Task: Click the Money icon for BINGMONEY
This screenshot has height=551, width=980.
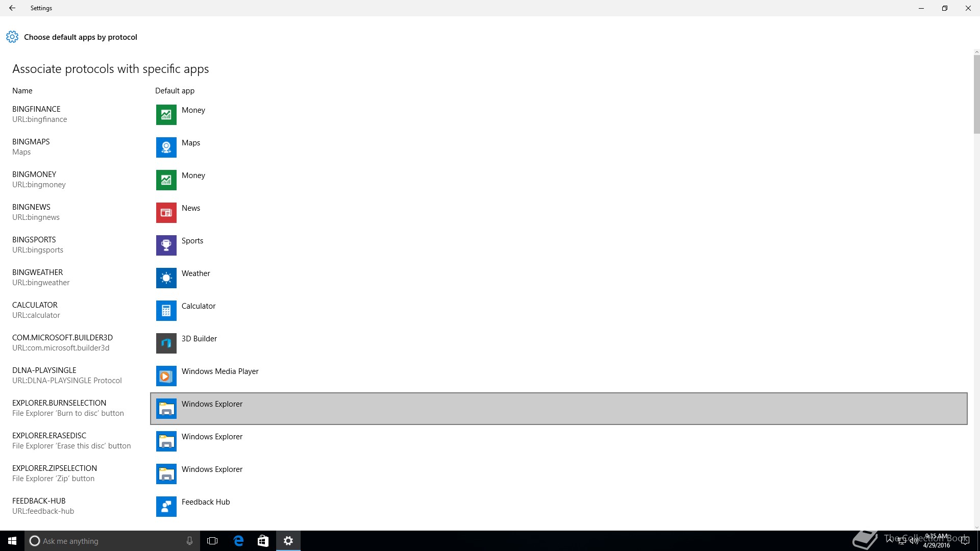Action: point(166,180)
